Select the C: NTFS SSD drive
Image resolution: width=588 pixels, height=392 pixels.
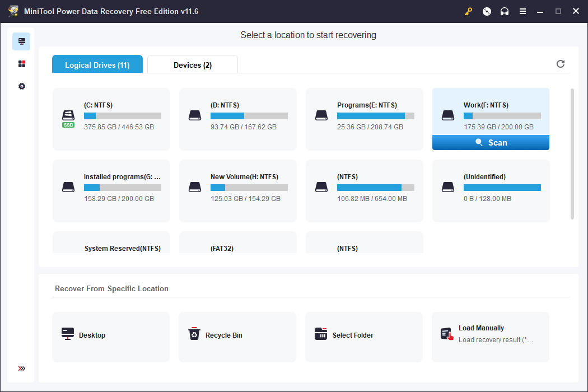[111, 119]
